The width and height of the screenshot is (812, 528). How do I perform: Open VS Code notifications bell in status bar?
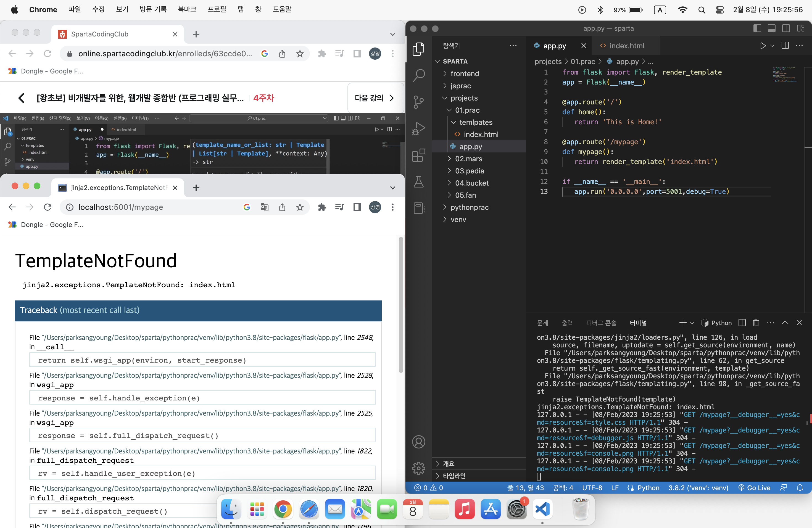799,488
